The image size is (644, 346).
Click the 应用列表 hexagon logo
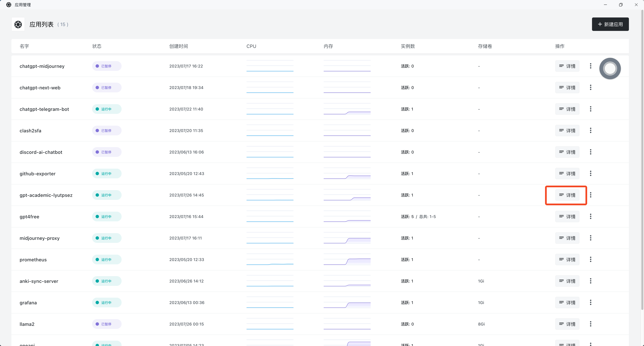(18, 24)
